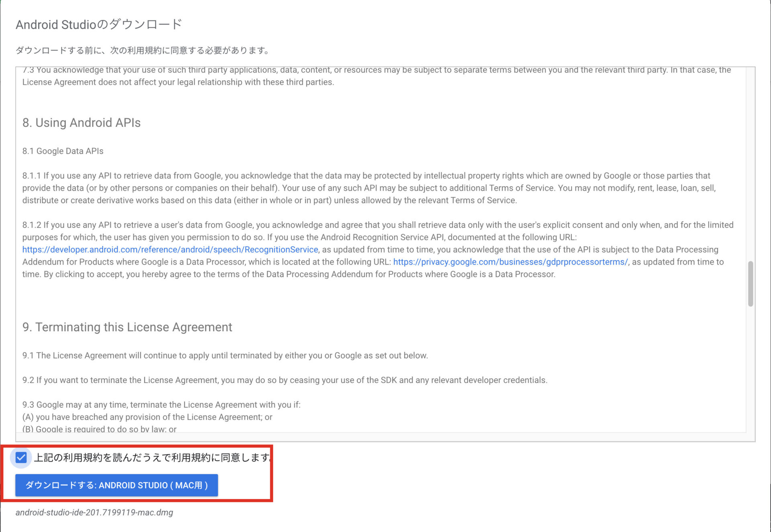This screenshot has width=771, height=532.
Task: Click the Japanese instruction text above the terms
Action: tap(142, 50)
